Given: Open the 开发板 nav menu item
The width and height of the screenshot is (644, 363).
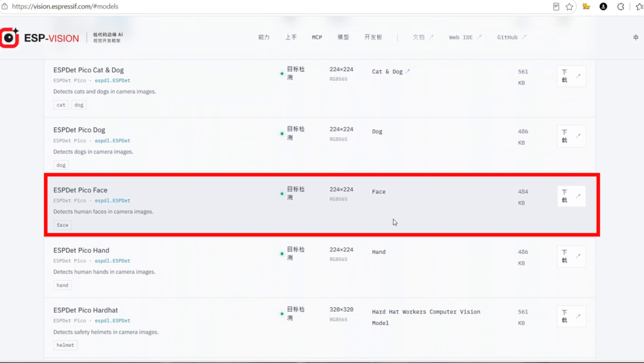Looking at the screenshot, I should click(x=373, y=37).
